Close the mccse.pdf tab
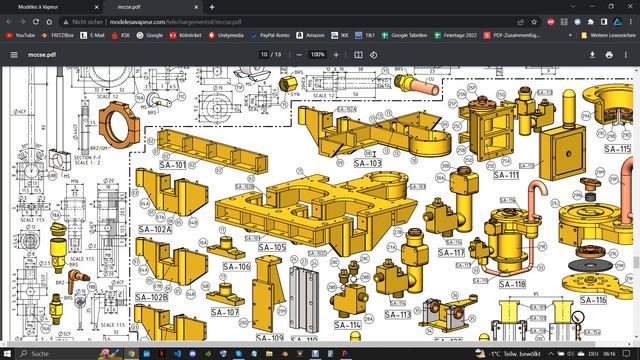The image size is (640, 360). coord(196,7)
